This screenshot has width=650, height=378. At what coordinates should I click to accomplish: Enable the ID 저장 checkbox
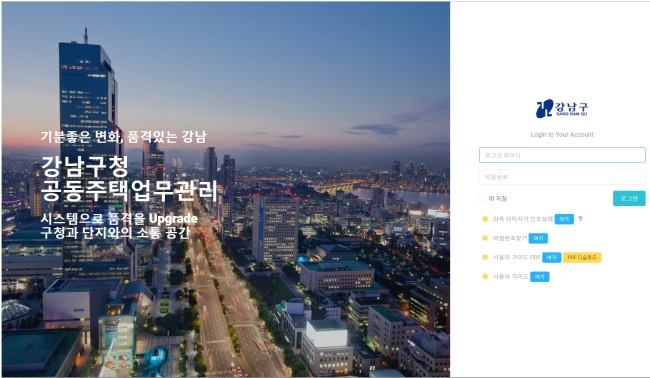[x=483, y=199]
